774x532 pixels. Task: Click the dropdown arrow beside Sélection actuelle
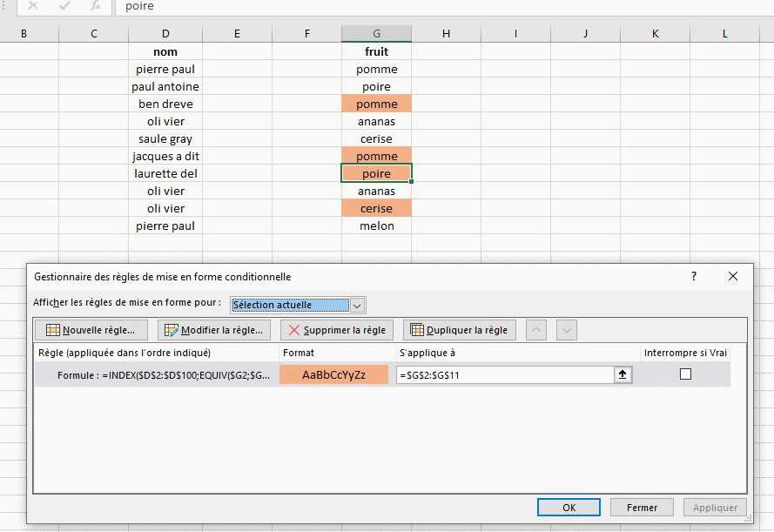click(x=357, y=306)
